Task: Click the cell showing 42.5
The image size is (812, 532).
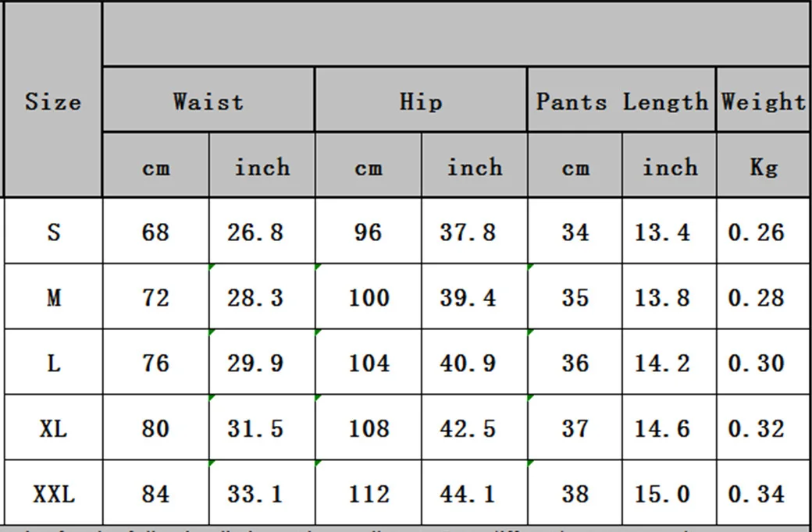Action: [475, 427]
